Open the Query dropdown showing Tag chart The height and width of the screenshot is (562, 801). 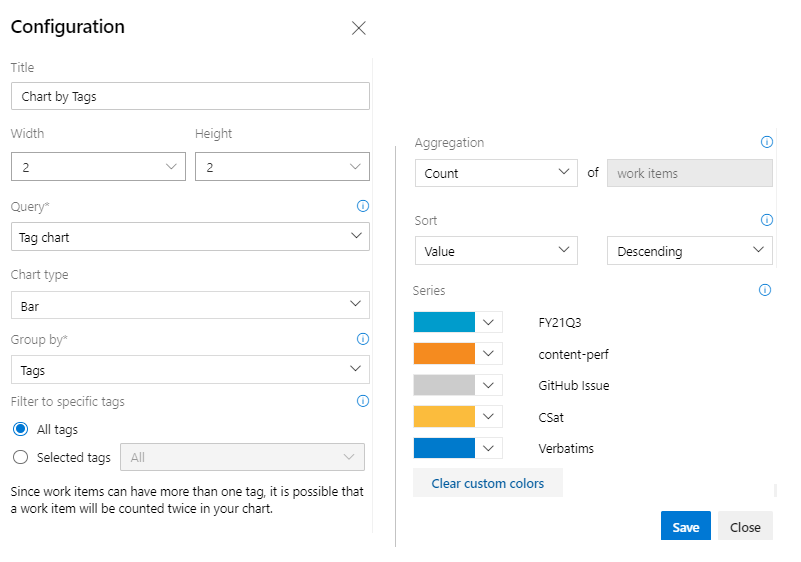tap(190, 237)
